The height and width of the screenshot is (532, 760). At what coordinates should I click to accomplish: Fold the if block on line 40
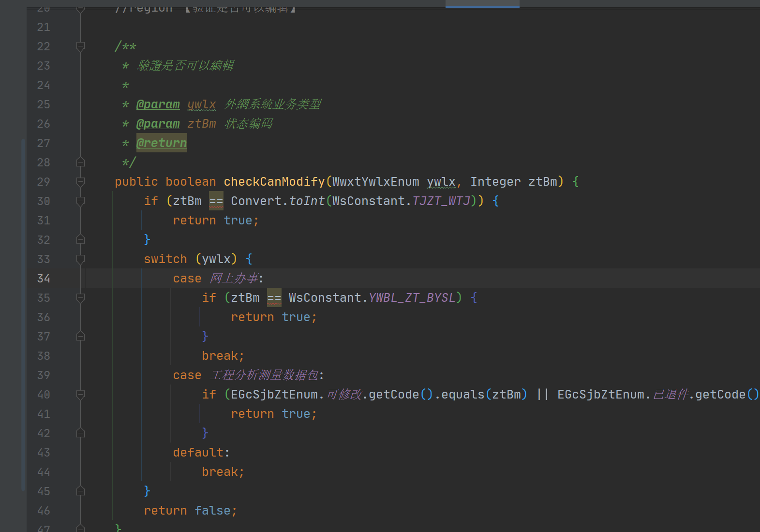[x=80, y=395]
